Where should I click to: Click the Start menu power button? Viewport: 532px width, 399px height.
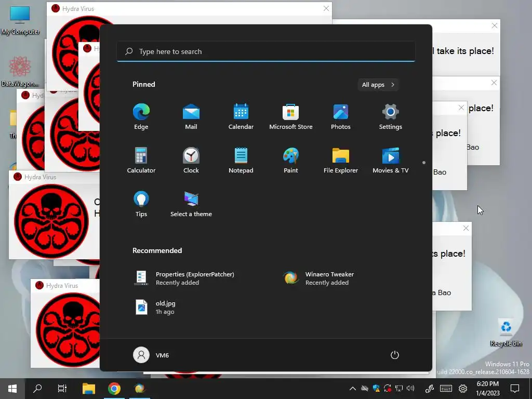(x=395, y=355)
